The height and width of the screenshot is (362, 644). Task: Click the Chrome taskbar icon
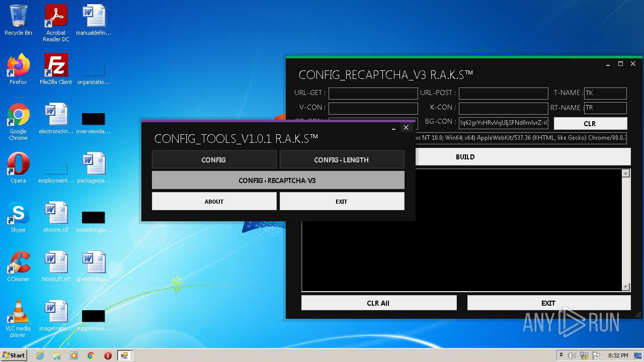pos(91,355)
